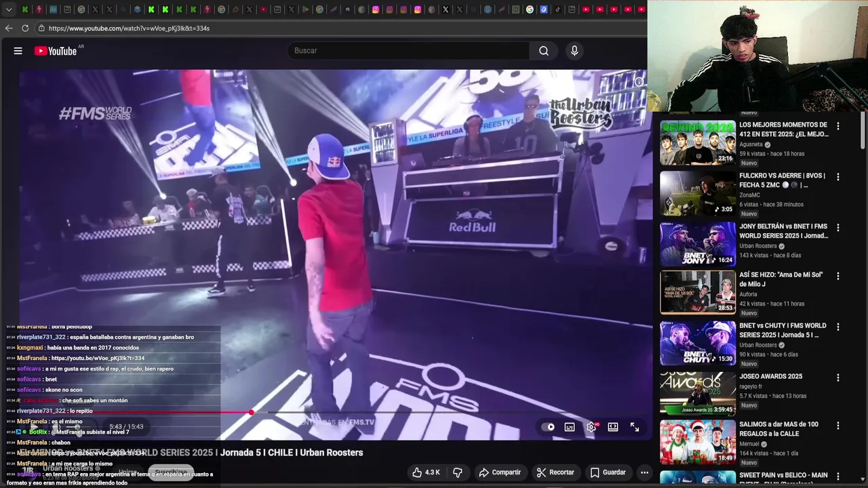The height and width of the screenshot is (488, 868).
Task: Toggle the autoplay switch in player
Action: pos(548,427)
